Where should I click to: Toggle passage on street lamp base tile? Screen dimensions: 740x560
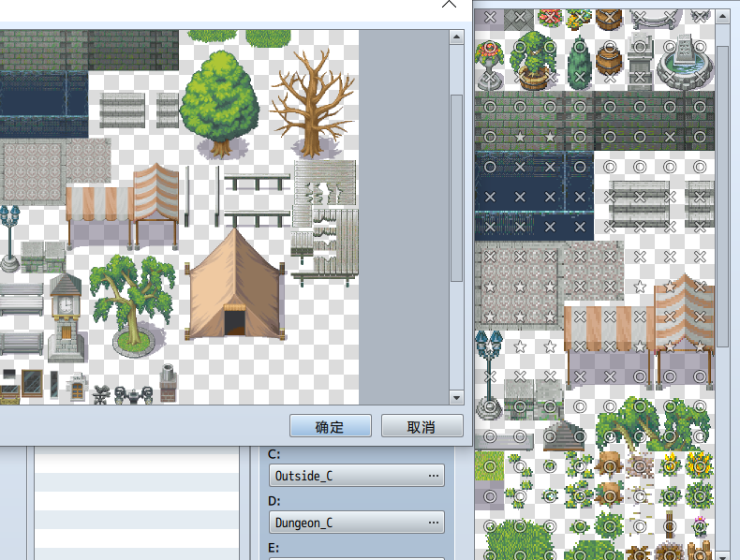tap(490, 406)
